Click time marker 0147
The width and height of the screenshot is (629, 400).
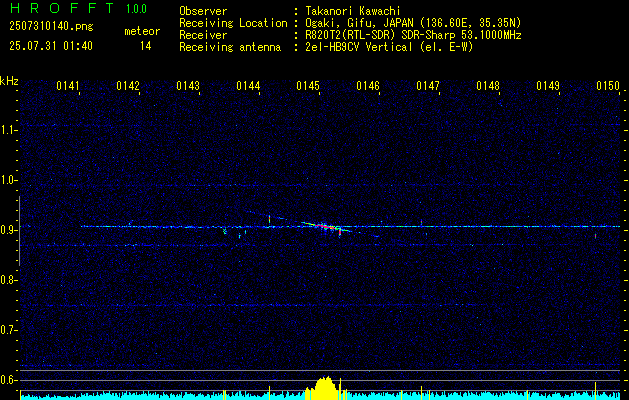tap(428, 86)
